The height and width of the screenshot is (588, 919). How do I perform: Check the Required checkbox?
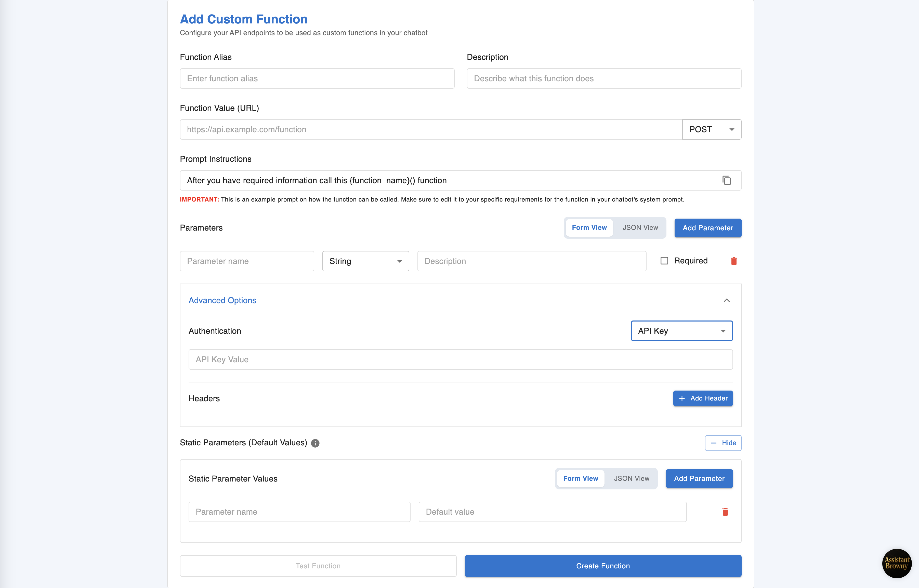(664, 261)
